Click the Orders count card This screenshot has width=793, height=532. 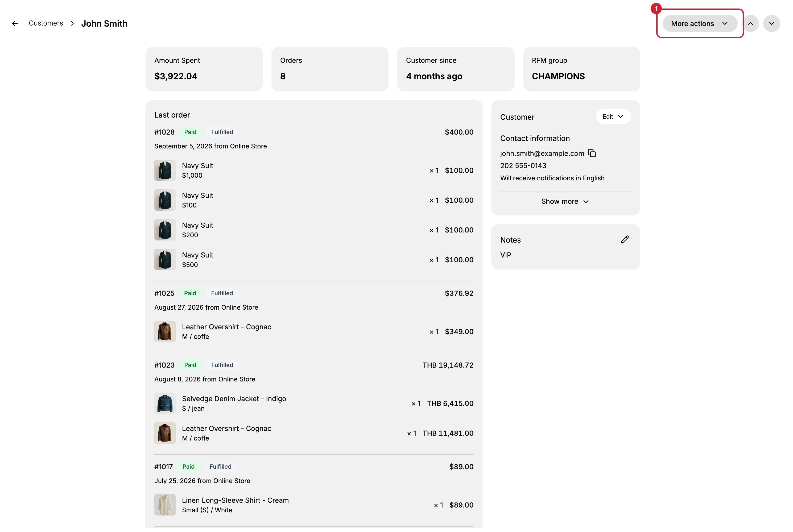[x=330, y=69]
